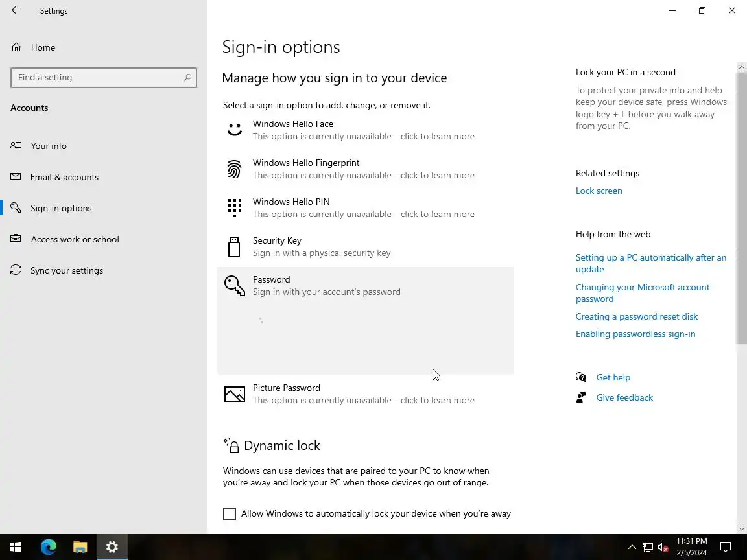Show hidden system tray icons

[632, 546]
